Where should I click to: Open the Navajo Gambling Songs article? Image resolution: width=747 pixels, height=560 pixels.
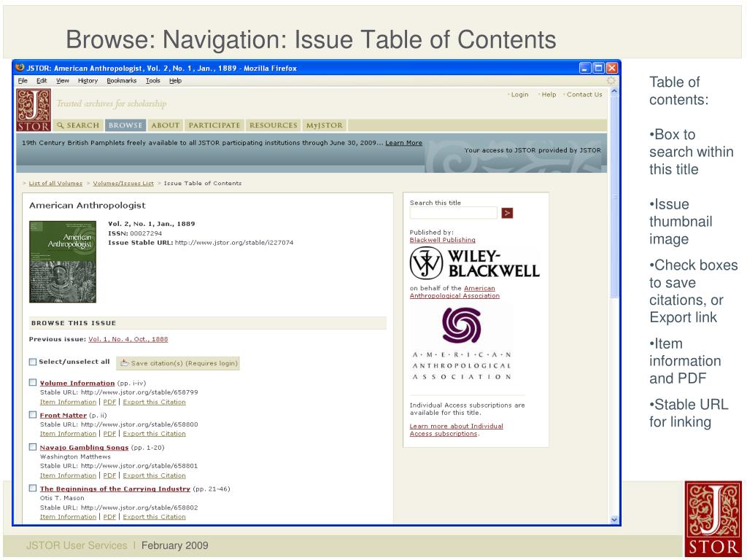(x=84, y=448)
